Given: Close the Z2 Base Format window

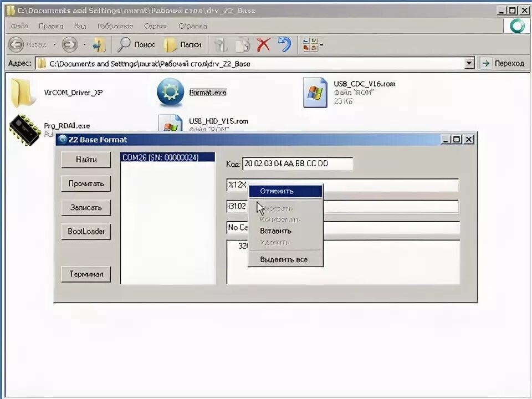Looking at the screenshot, I should [x=469, y=140].
